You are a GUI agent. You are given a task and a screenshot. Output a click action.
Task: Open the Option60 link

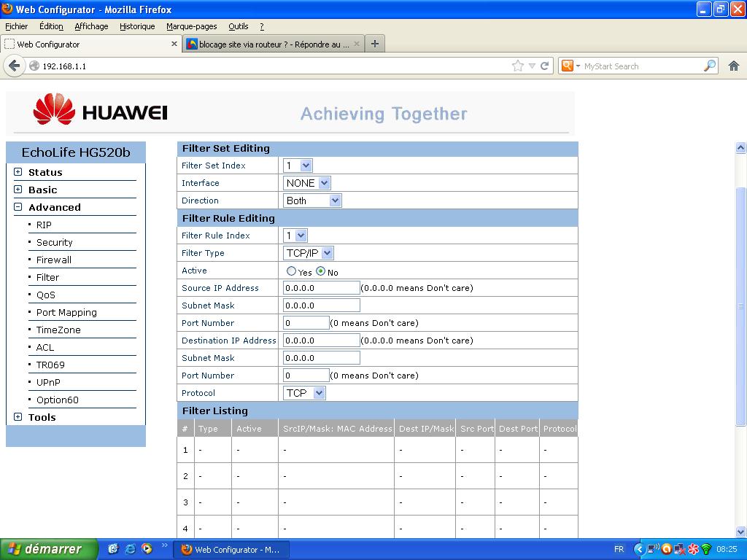[58, 400]
